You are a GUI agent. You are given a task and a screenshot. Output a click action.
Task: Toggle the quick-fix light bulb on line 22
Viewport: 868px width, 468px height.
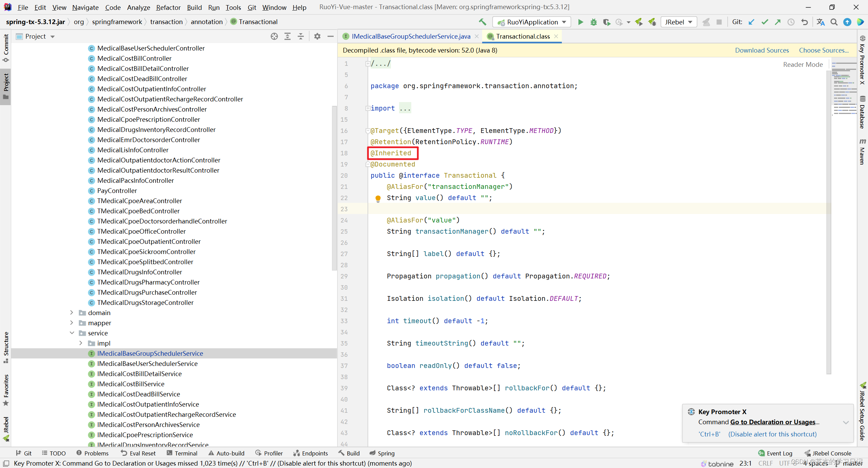(x=378, y=198)
